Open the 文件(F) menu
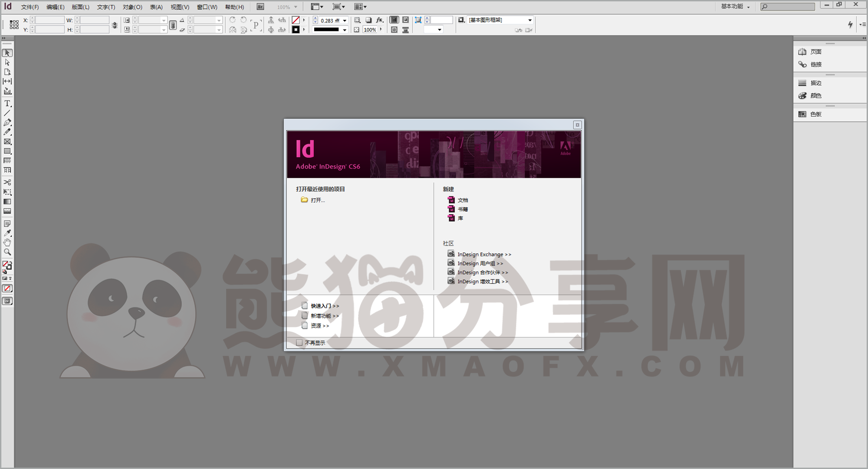The image size is (868, 469). click(29, 7)
